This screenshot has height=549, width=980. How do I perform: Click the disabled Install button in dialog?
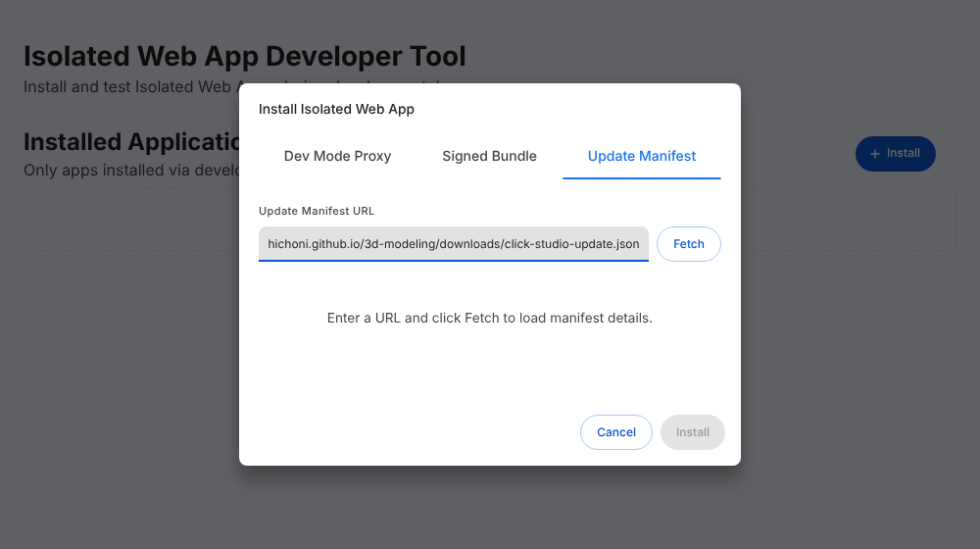click(x=693, y=432)
